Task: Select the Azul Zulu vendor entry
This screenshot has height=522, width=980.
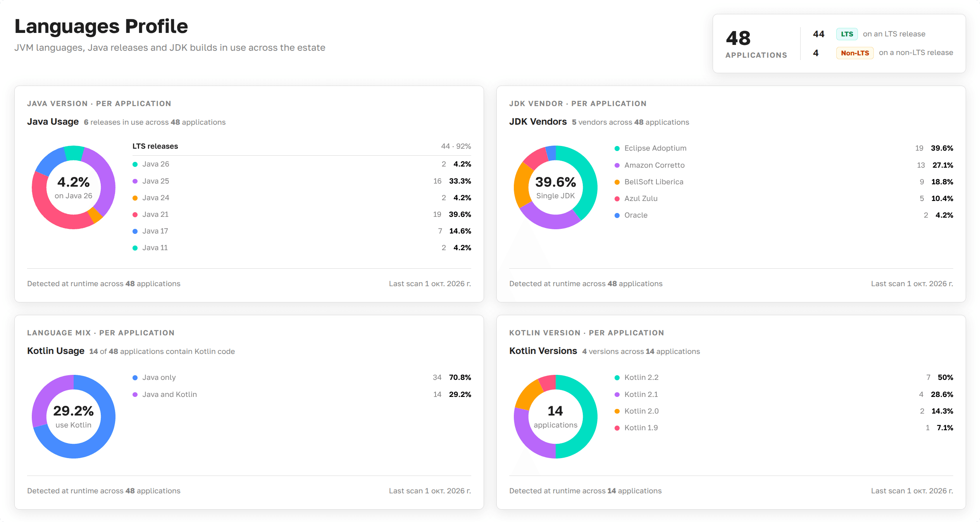Action: tap(784, 198)
